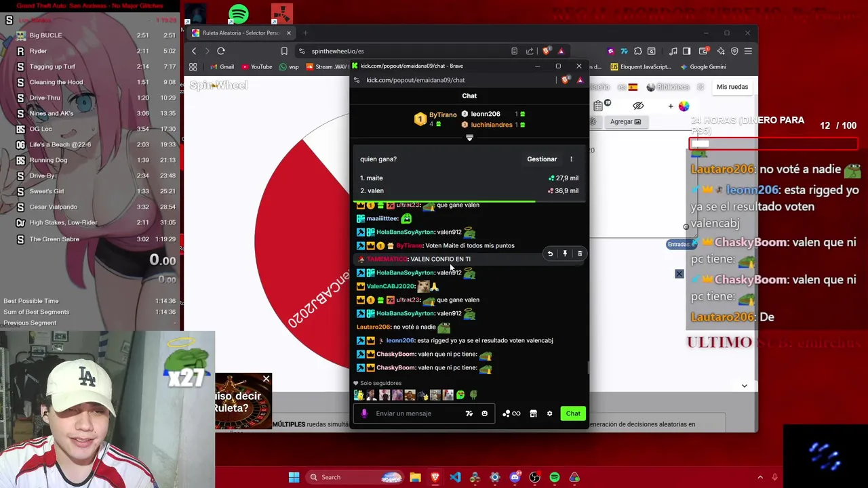Open the Eloquent JavaScript bookmark
Image resolution: width=868 pixels, height=488 pixels.
pos(641,66)
